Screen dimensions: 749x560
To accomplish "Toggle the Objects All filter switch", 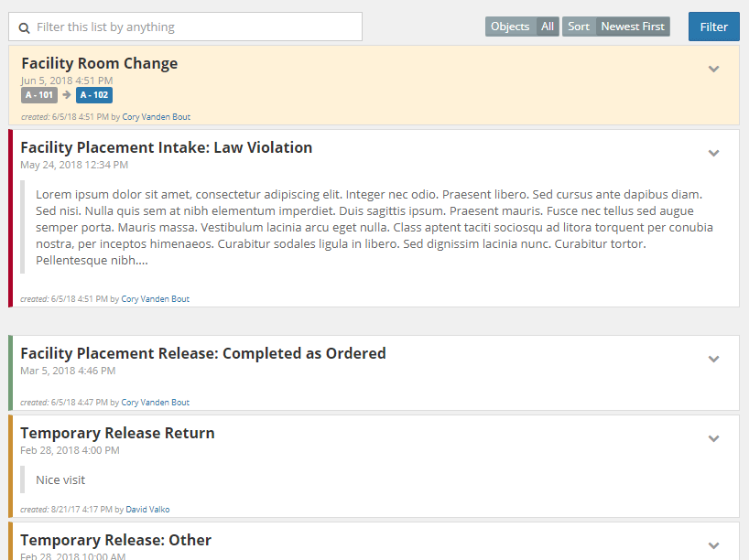I will pos(522,27).
